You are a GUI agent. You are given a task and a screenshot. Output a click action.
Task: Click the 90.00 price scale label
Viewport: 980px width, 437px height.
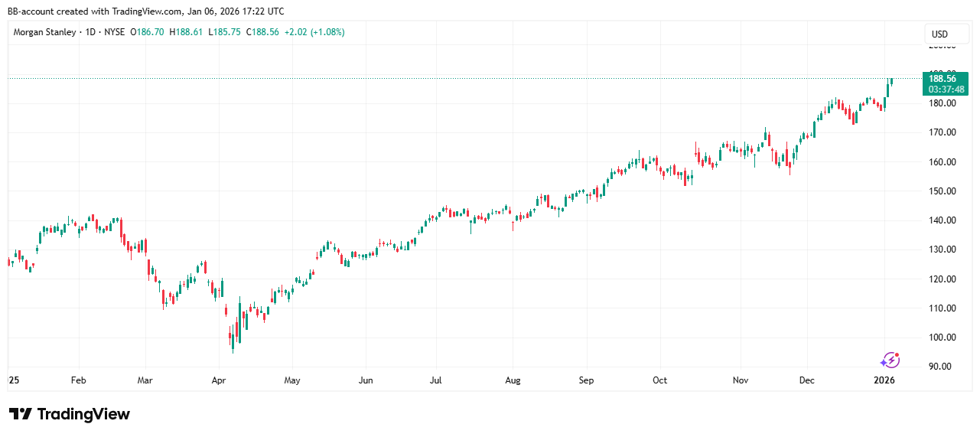point(941,367)
